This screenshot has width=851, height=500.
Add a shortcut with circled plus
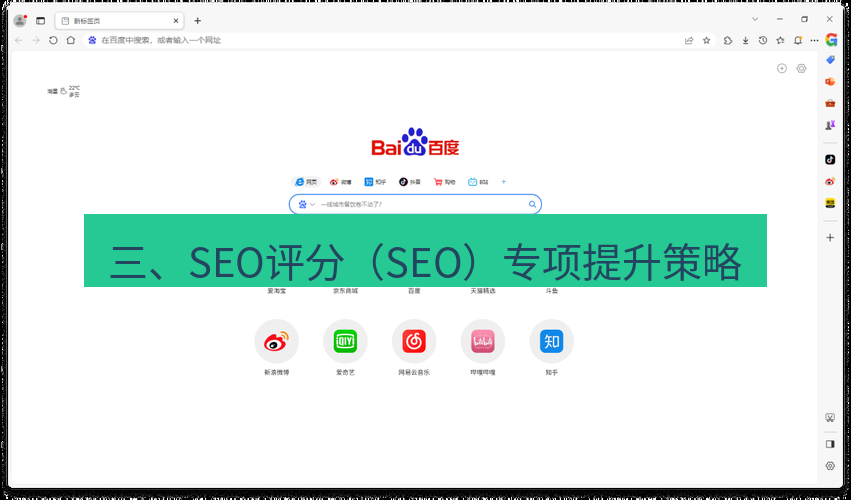tap(782, 68)
